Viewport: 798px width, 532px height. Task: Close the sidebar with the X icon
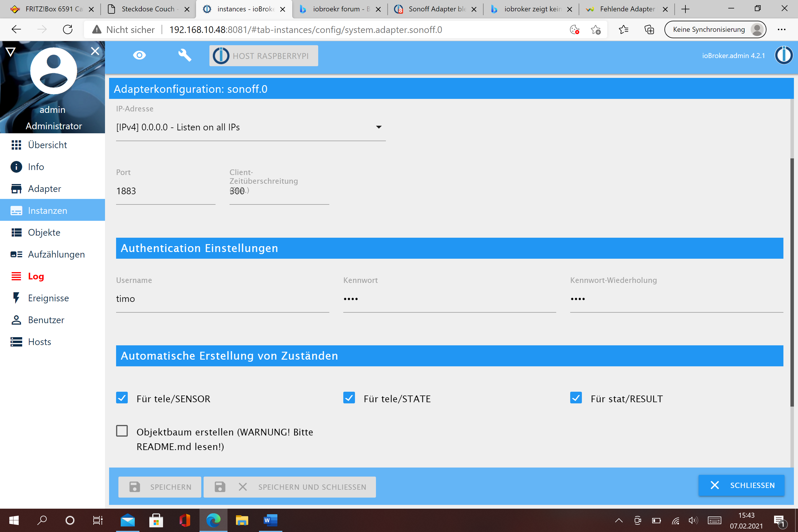click(x=95, y=51)
